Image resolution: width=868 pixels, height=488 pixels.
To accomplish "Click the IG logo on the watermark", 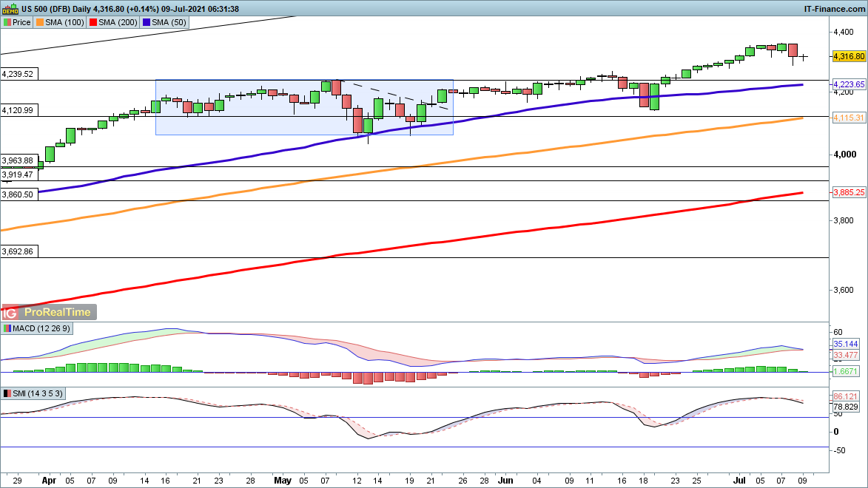I will (x=10, y=313).
